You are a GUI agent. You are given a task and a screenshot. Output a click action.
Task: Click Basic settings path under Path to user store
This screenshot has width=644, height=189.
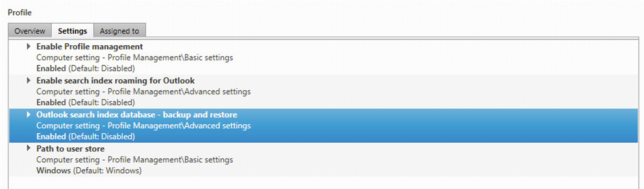point(135,160)
